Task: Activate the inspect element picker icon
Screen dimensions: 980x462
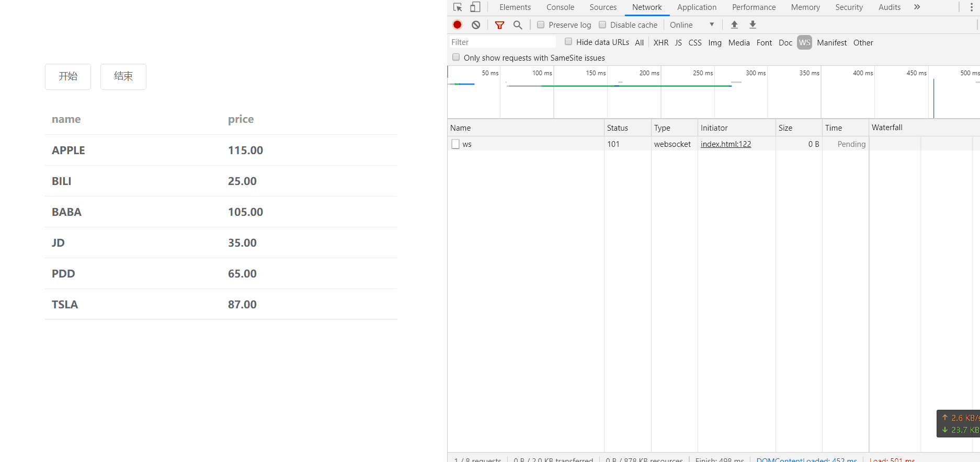Action: point(458,7)
